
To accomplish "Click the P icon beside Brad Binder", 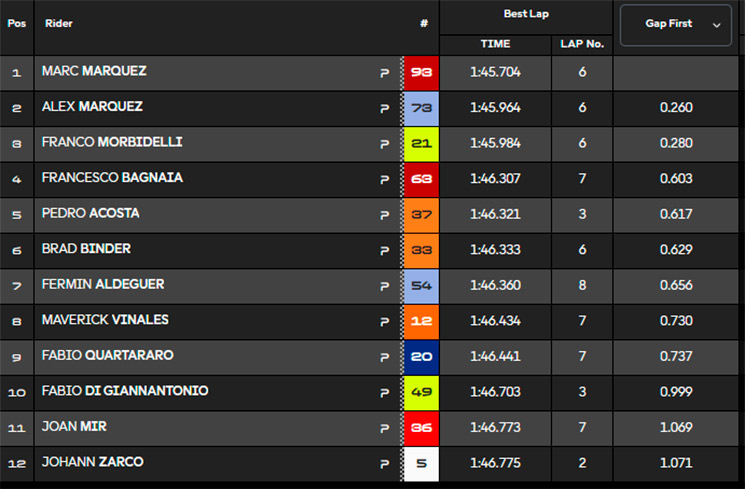I will click(x=385, y=251).
